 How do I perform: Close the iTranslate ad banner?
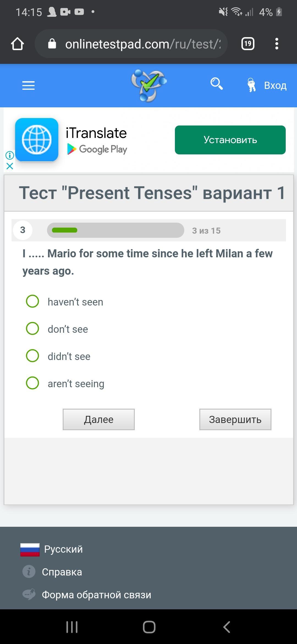pyautogui.click(x=10, y=166)
